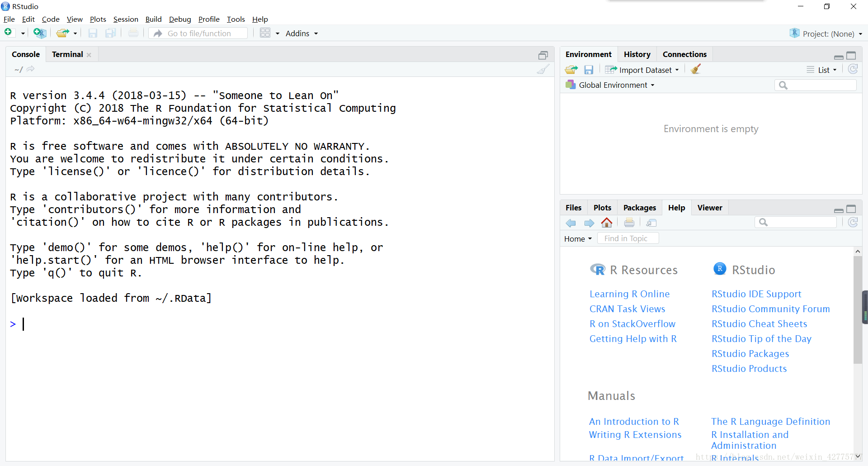Image resolution: width=868 pixels, height=466 pixels.
Task: Open the List view dropdown
Action: (822, 70)
